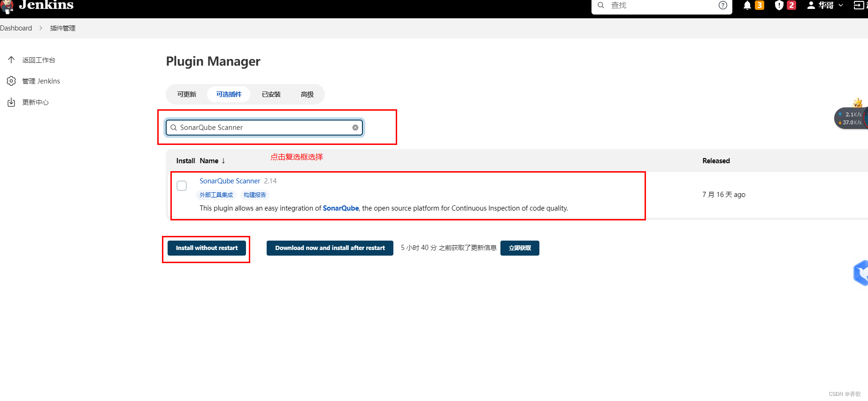Click the 构建报告 category tag
Screen dimensions: 868x401
click(x=255, y=195)
